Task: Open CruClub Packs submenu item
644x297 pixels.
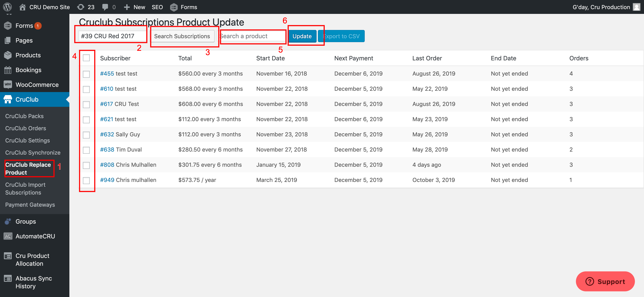Action: tap(25, 116)
